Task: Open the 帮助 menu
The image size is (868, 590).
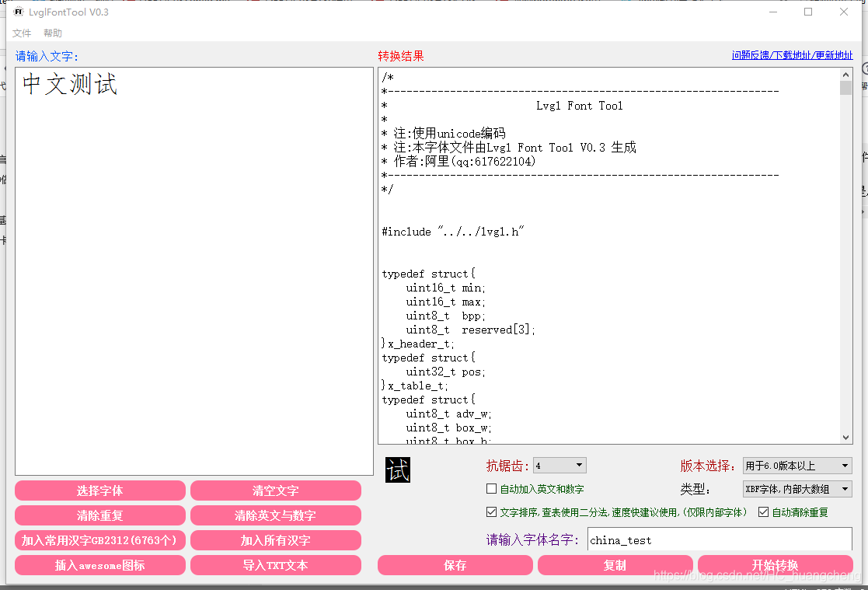Action: [53, 33]
